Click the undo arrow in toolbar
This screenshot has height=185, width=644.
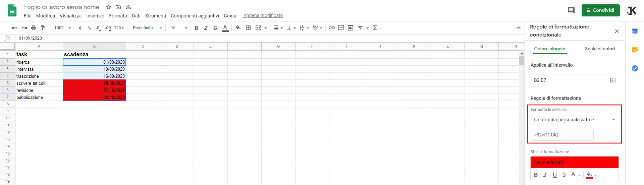point(15,28)
